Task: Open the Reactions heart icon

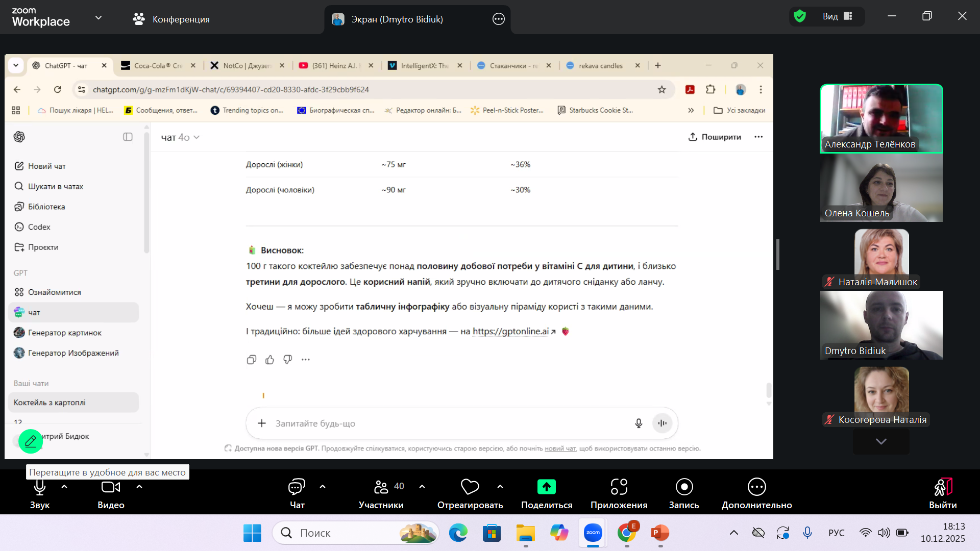Action: click(470, 487)
